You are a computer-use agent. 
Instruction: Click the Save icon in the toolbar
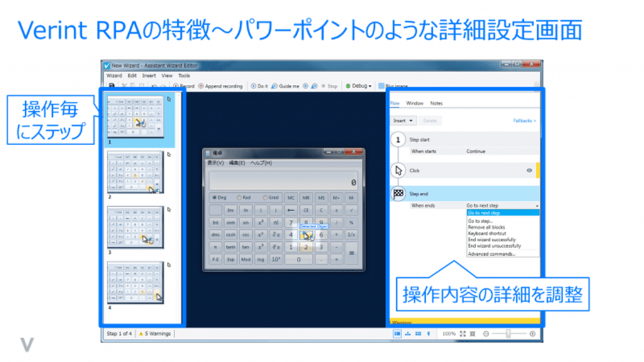pyautogui.click(x=111, y=85)
